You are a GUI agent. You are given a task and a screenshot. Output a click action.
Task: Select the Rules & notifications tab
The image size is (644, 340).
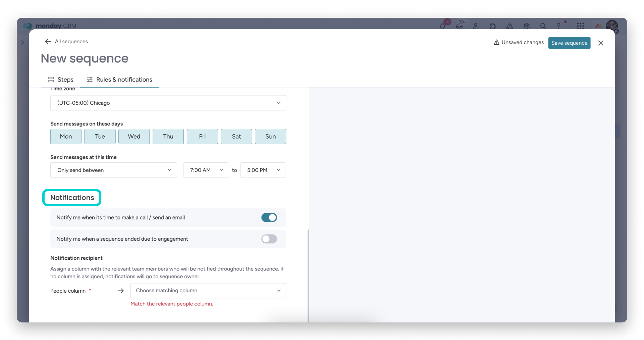click(x=119, y=80)
